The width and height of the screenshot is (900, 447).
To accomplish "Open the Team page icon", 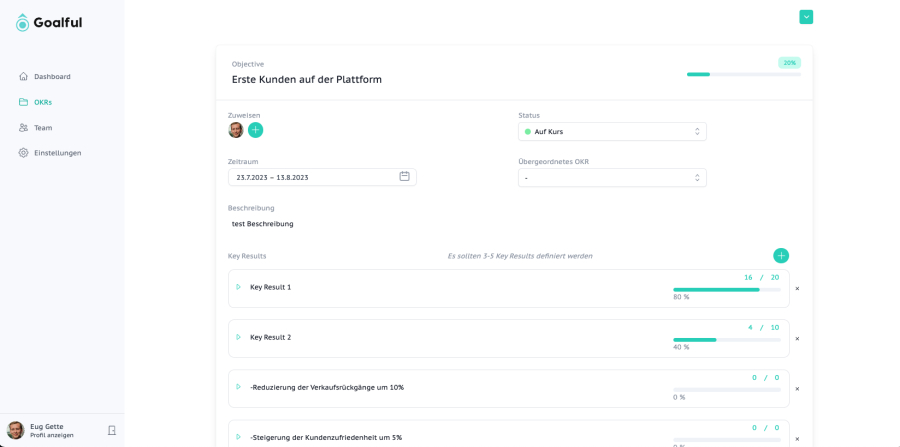I will pos(24,128).
